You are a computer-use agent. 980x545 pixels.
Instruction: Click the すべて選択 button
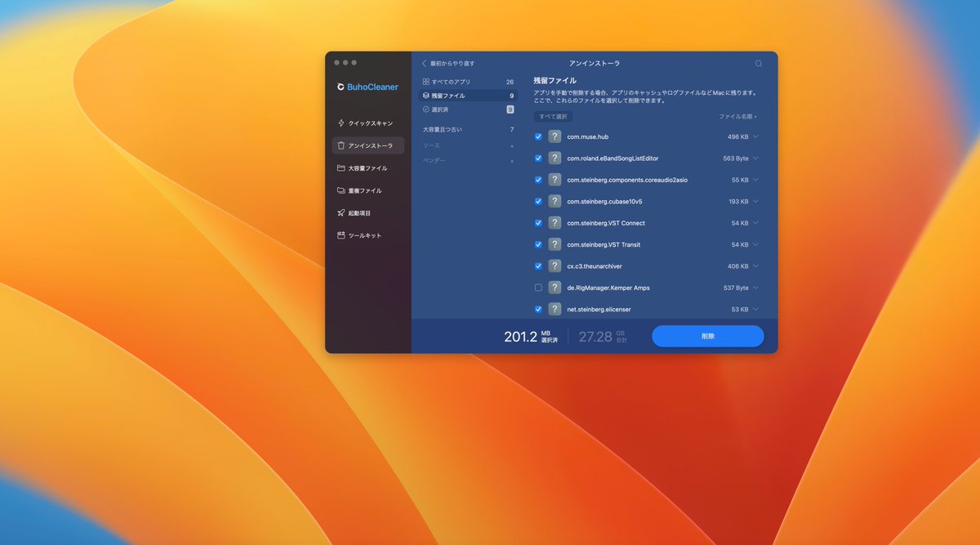[x=553, y=117]
